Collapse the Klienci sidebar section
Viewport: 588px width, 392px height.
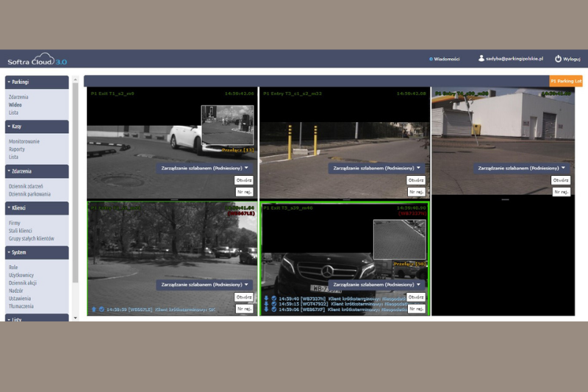click(x=37, y=208)
